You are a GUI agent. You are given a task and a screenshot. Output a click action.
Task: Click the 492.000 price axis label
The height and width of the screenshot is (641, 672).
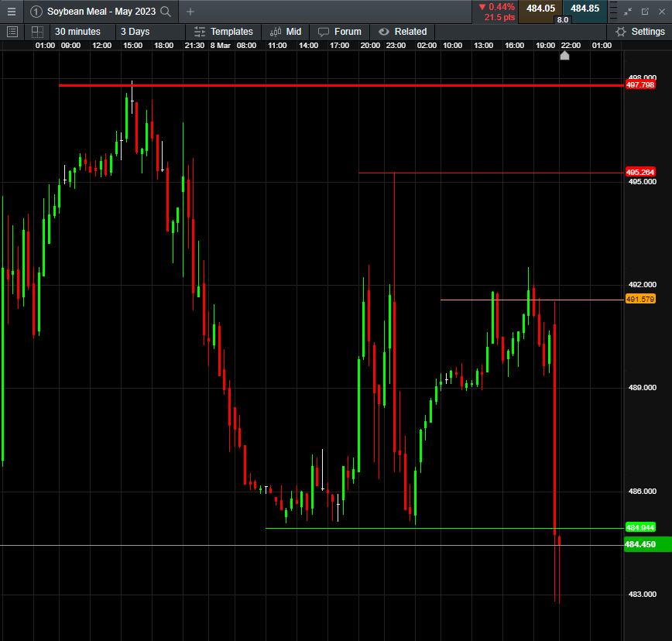642,285
